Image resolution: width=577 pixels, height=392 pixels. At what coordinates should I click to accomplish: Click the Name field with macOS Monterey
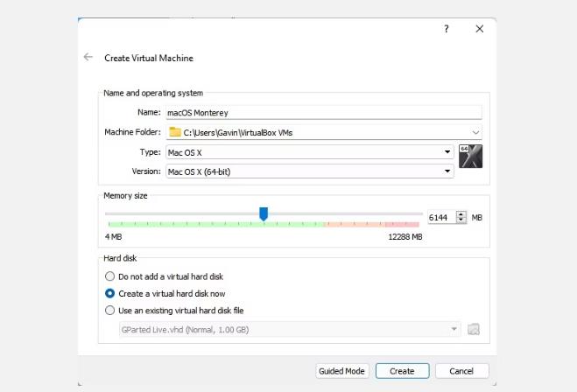coord(324,113)
